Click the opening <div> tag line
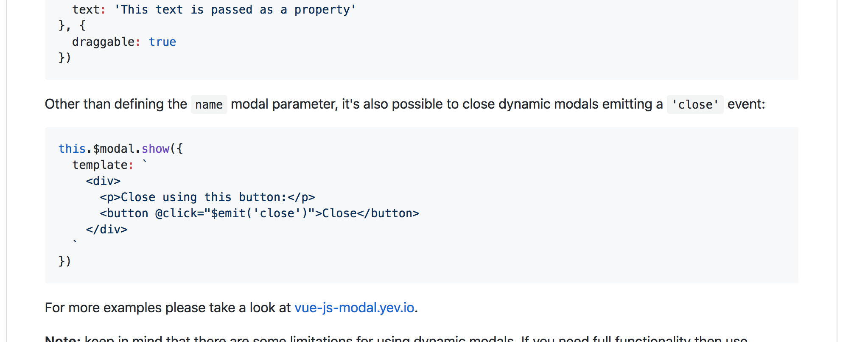This screenshot has height=342, width=868. coord(103,181)
